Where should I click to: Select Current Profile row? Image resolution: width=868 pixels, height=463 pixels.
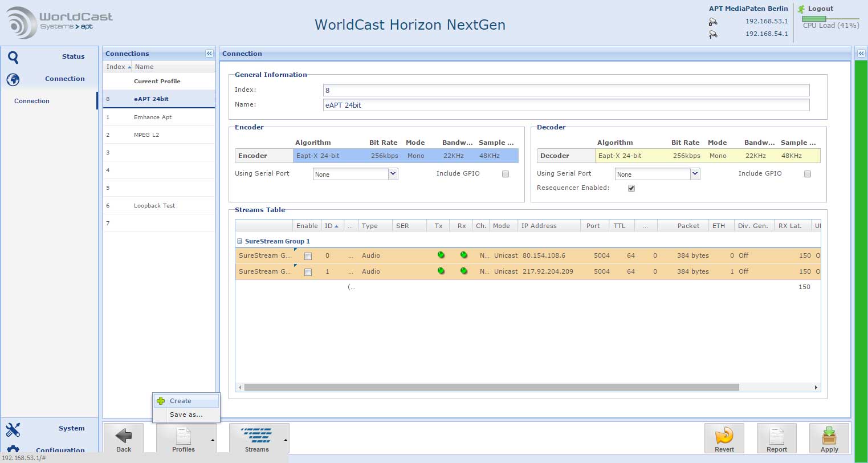point(159,81)
